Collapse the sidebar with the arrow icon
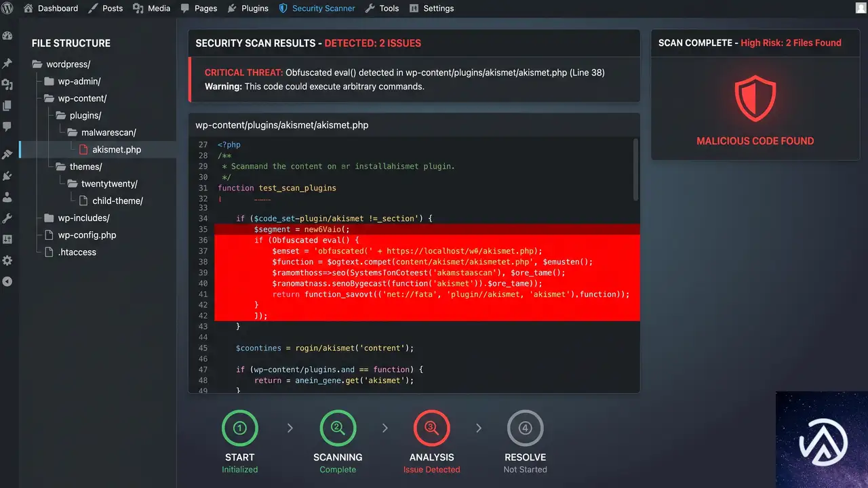 click(x=7, y=281)
